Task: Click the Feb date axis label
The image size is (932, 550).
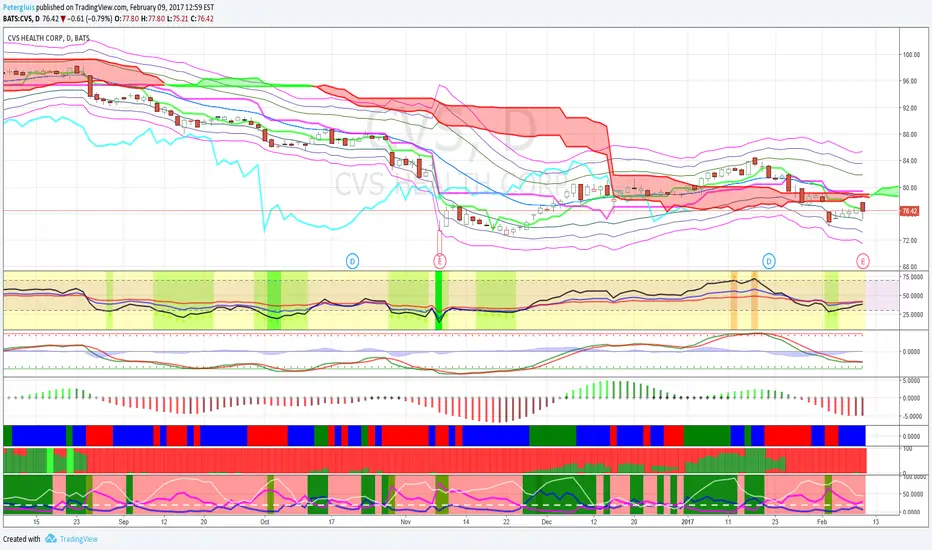Action: (822, 522)
